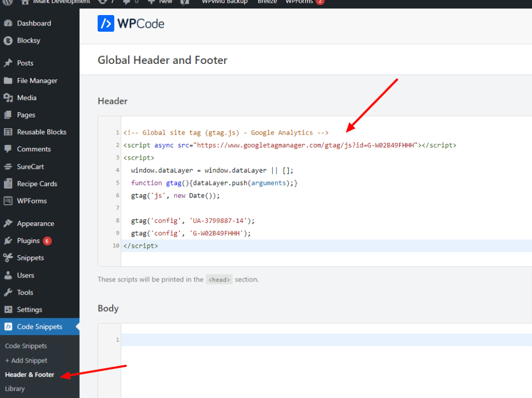Viewport: 532px width, 398px height.
Task: Open the Appearance paintbrush icon
Action: 8,223
